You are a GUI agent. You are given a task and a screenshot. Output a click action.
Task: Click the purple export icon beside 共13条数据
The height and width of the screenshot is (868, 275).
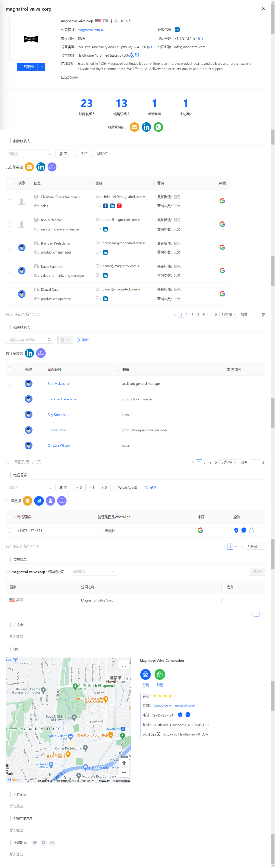(x=41, y=353)
